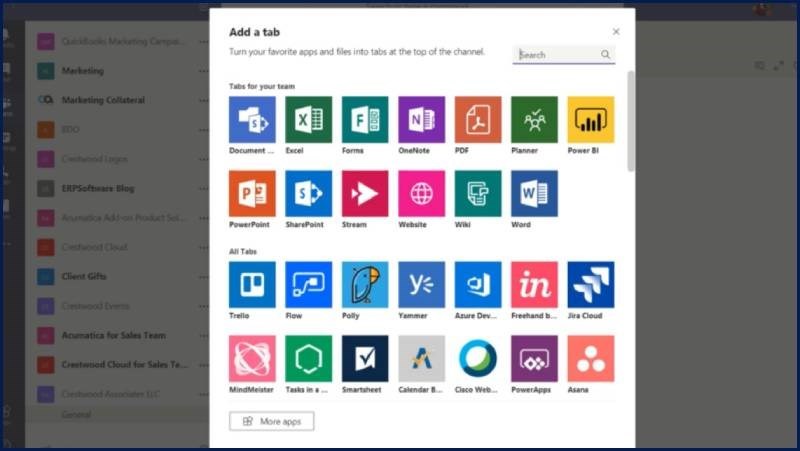Add the SharePoint tab

pyautogui.click(x=308, y=193)
